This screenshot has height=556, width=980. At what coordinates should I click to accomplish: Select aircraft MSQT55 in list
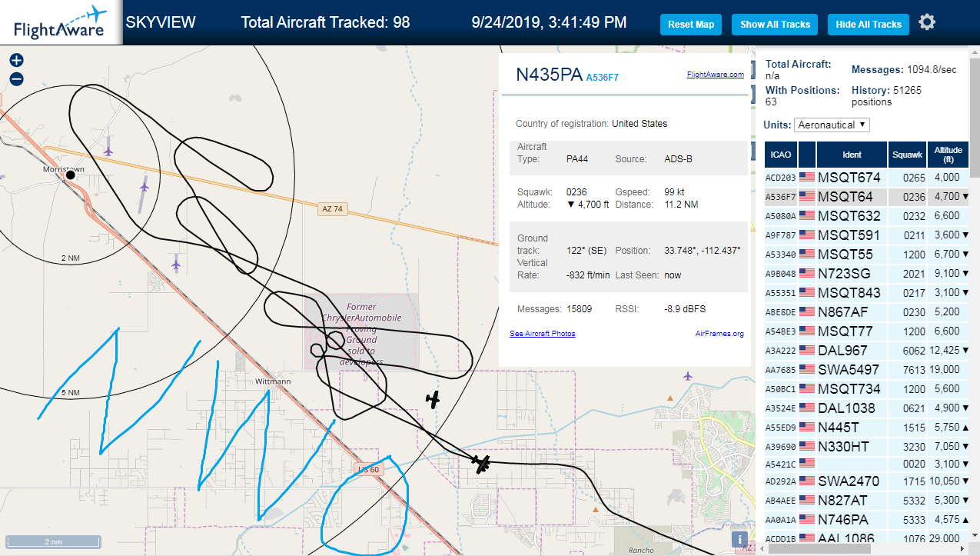[867, 255]
